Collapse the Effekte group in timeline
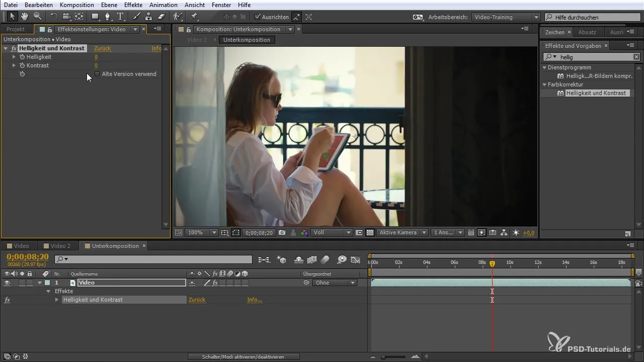The width and height of the screenshot is (644, 362). pyautogui.click(x=48, y=291)
